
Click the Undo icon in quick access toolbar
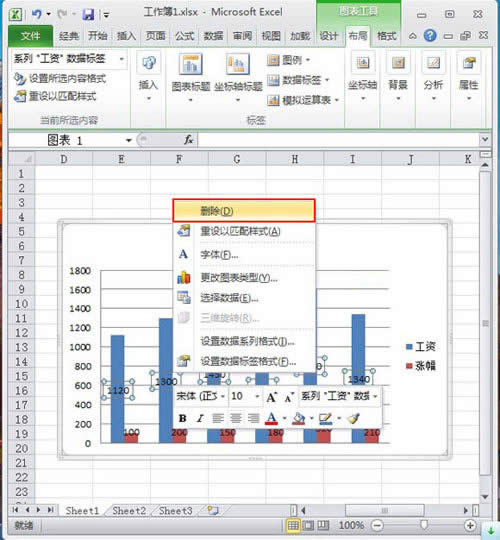tap(37, 14)
